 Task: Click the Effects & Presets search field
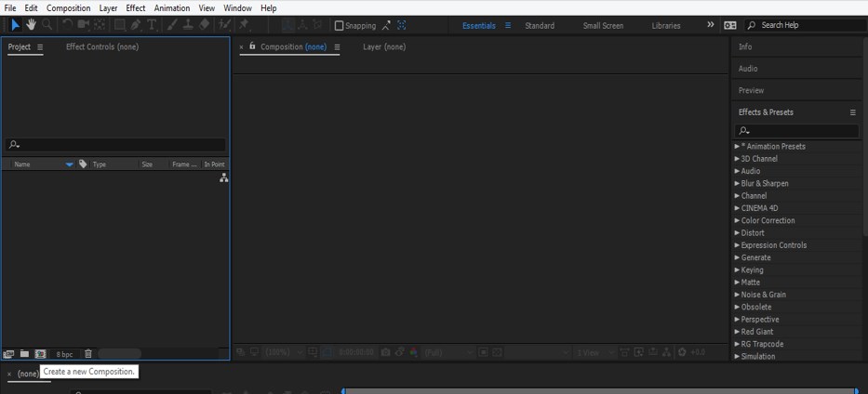[x=796, y=131]
